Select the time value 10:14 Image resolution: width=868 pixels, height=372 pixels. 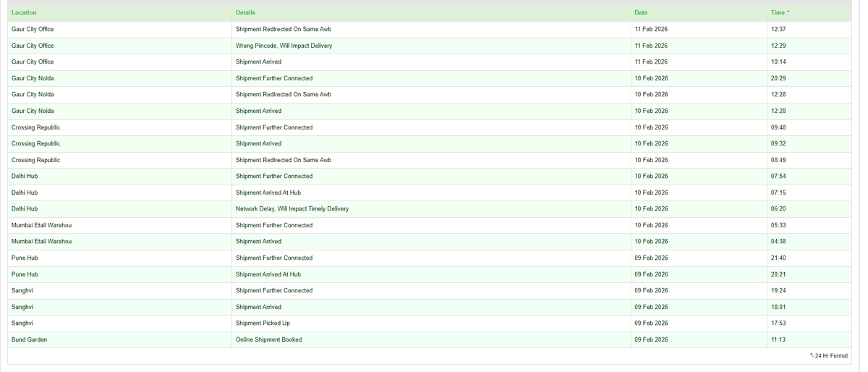click(778, 62)
